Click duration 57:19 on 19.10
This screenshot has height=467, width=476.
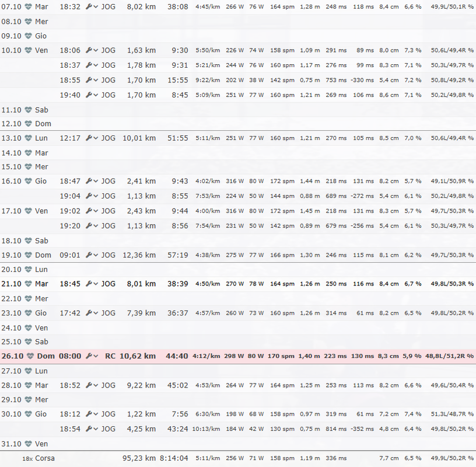click(177, 255)
